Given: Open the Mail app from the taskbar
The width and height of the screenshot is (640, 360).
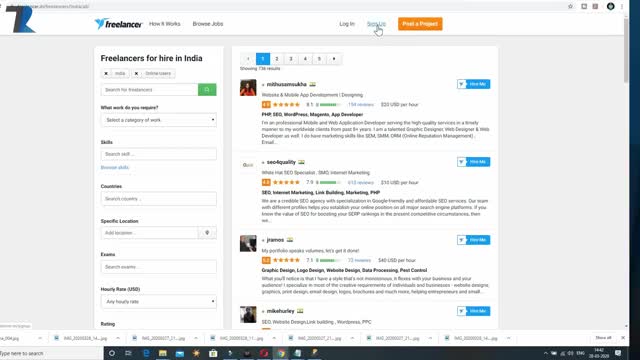Looking at the screenshot, I should tap(180, 353).
